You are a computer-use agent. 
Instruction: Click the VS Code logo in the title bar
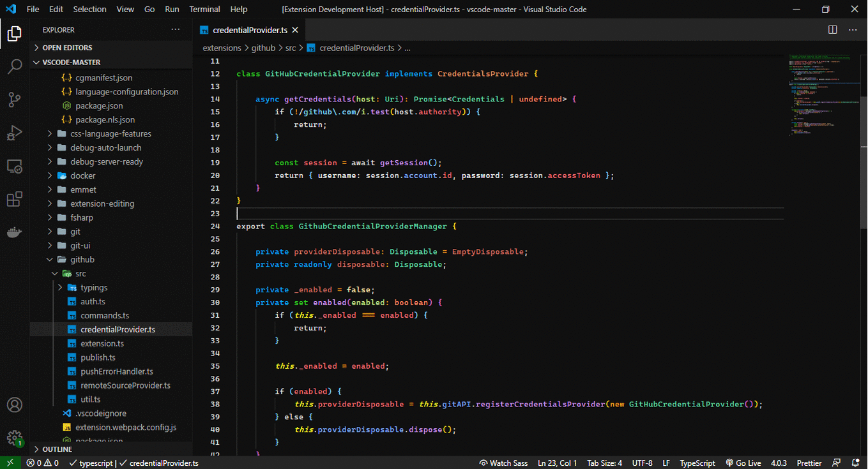(x=10, y=9)
